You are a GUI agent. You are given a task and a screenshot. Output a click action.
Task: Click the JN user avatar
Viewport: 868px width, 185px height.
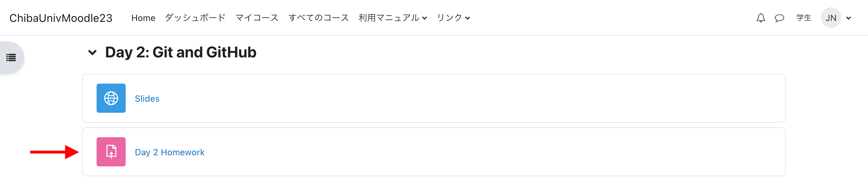830,18
